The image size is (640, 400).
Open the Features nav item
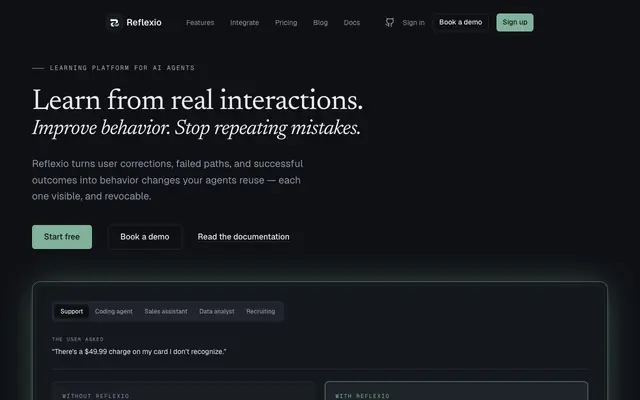click(x=200, y=23)
